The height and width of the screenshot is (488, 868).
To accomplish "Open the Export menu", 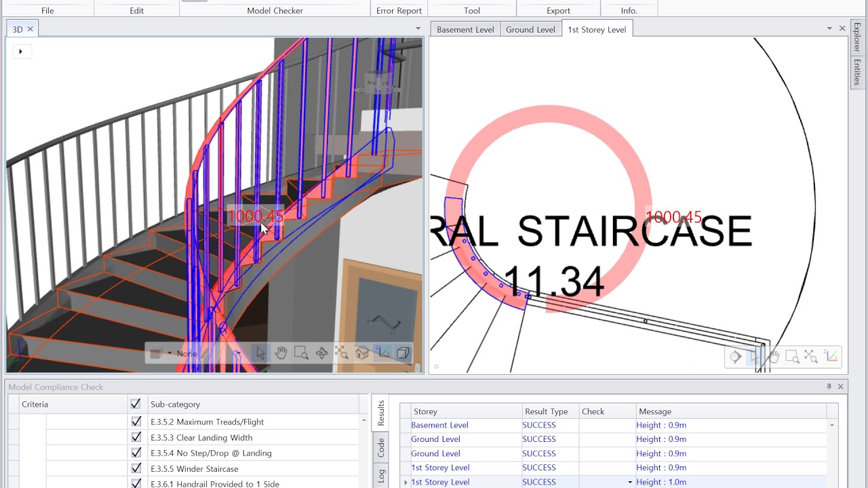I will coord(558,10).
